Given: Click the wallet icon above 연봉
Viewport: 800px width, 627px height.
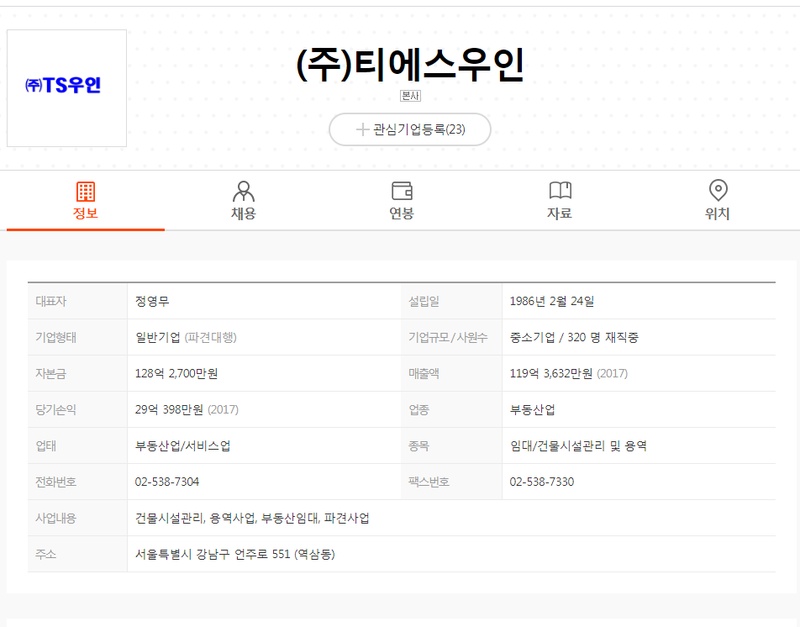Looking at the screenshot, I should point(402,191).
